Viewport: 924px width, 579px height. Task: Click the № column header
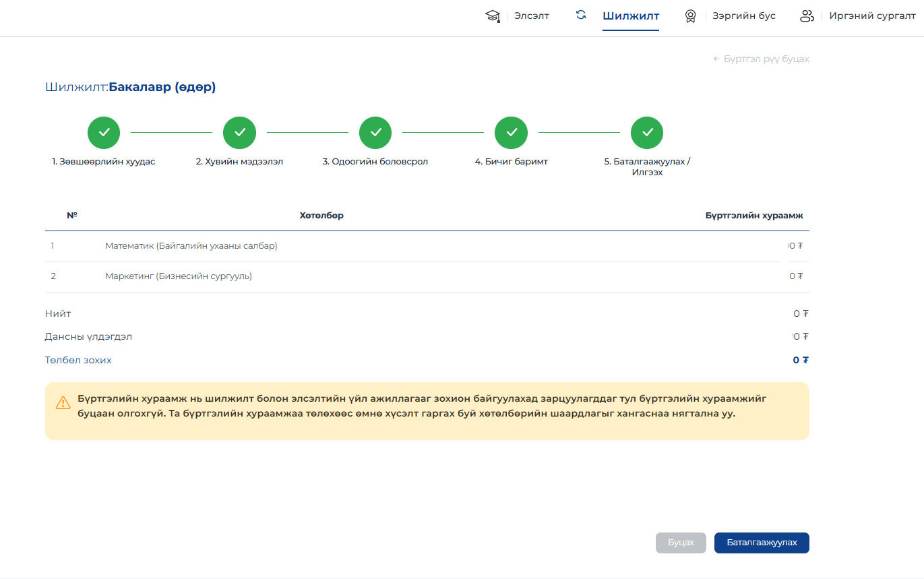point(72,216)
